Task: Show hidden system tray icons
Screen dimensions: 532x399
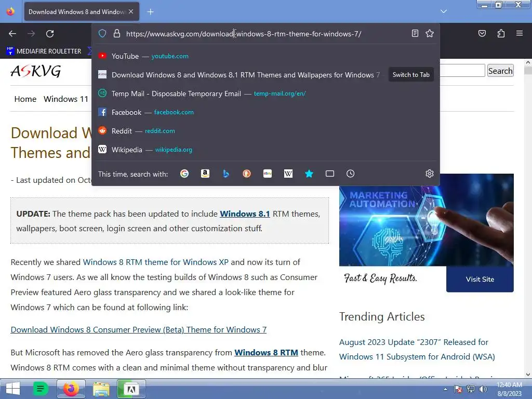Action: [x=445, y=389]
